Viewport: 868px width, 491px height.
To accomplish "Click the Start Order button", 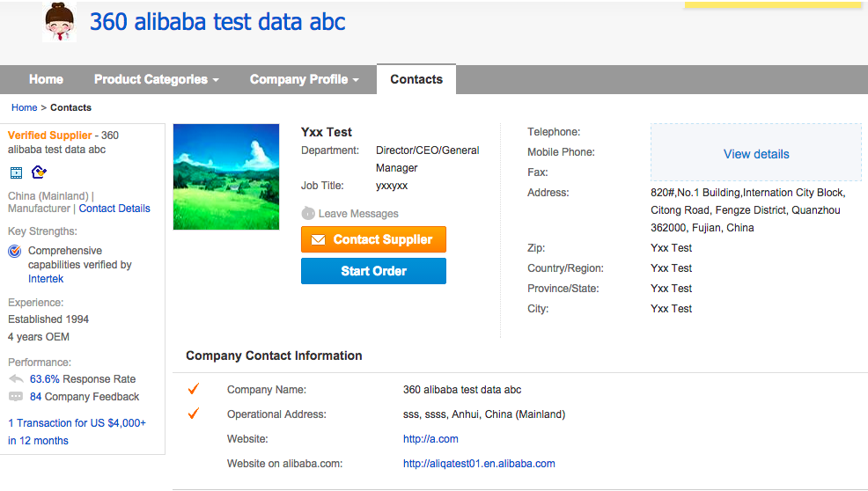I will tap(373, 271).
